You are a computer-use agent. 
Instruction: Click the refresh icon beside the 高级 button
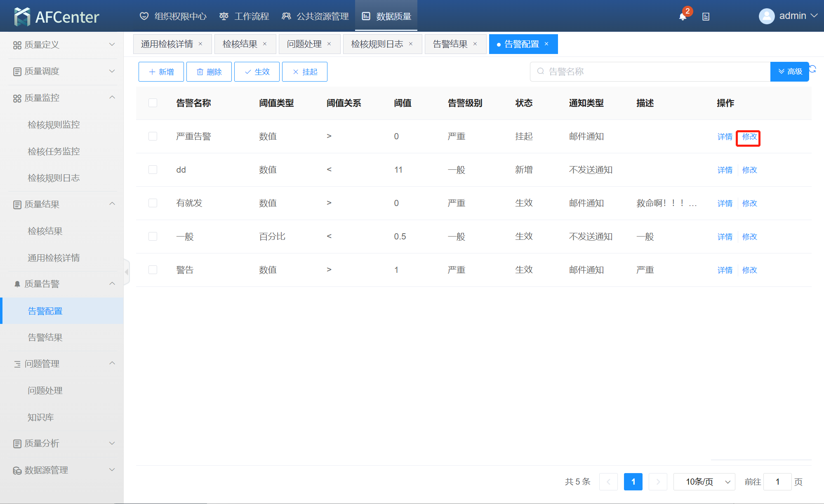pyautogui.click(x=813, y=69)
